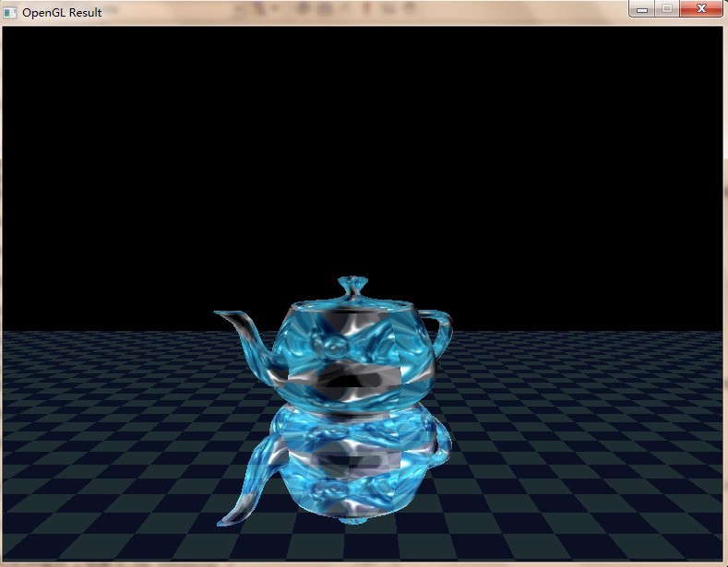The height and width of the screenshot is (567, 728).
Task: Minimize the OpenGL Result window
Action: click(641, 9)
